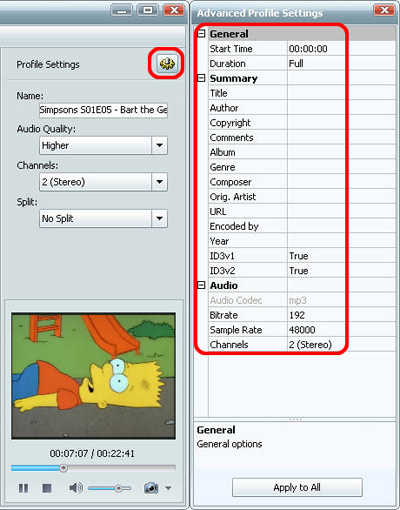Click the URL property row
The image size is (400, 510).
click(302, 211)
